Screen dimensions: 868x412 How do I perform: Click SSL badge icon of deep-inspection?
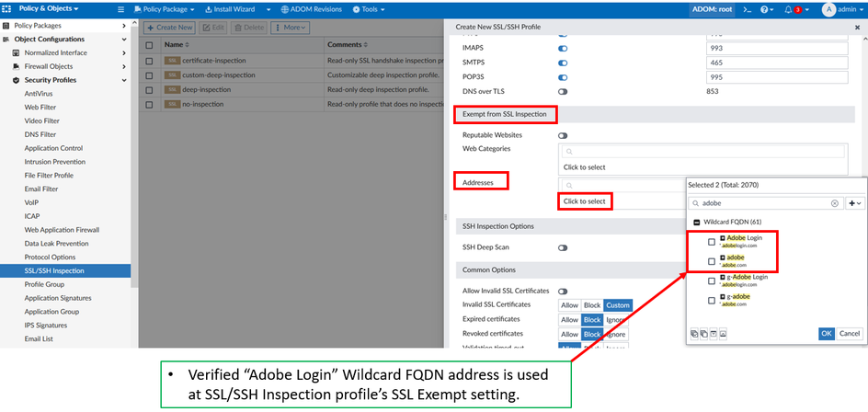click(x=172, y=89)
